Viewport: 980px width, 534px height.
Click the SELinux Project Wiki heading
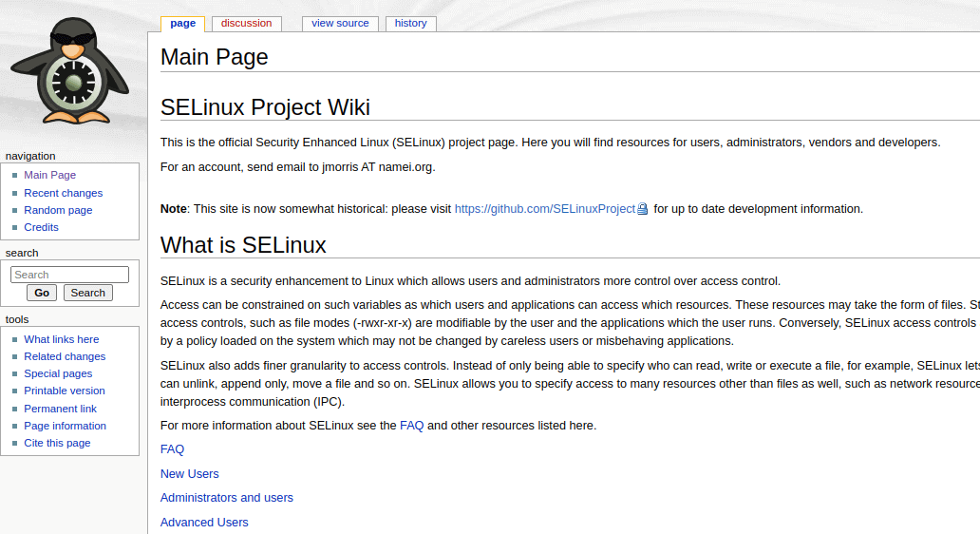tap(265, 107)
